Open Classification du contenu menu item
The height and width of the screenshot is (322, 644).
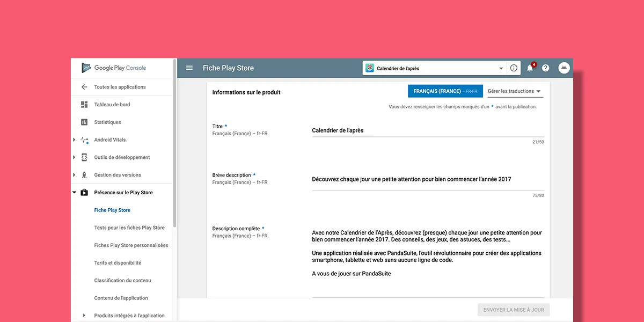[x=122, y=281]
